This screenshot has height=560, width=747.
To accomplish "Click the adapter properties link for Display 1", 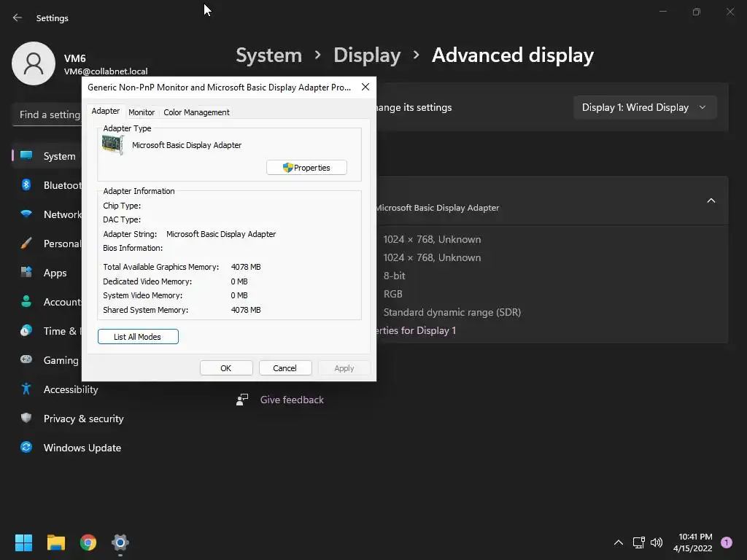I will point(416,330).
